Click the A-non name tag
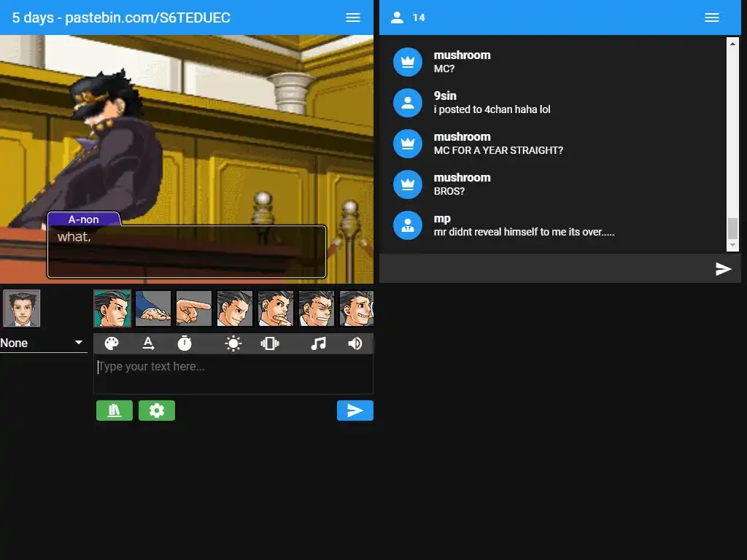This screenshot has width=747, height=560. [x=84, y=219]
